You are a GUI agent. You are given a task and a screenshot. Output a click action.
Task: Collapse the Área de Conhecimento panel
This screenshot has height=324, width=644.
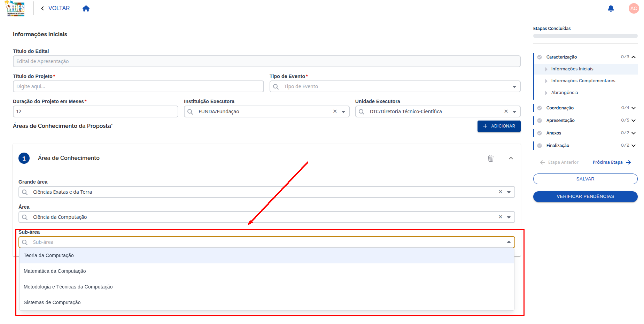click(511, 158)
